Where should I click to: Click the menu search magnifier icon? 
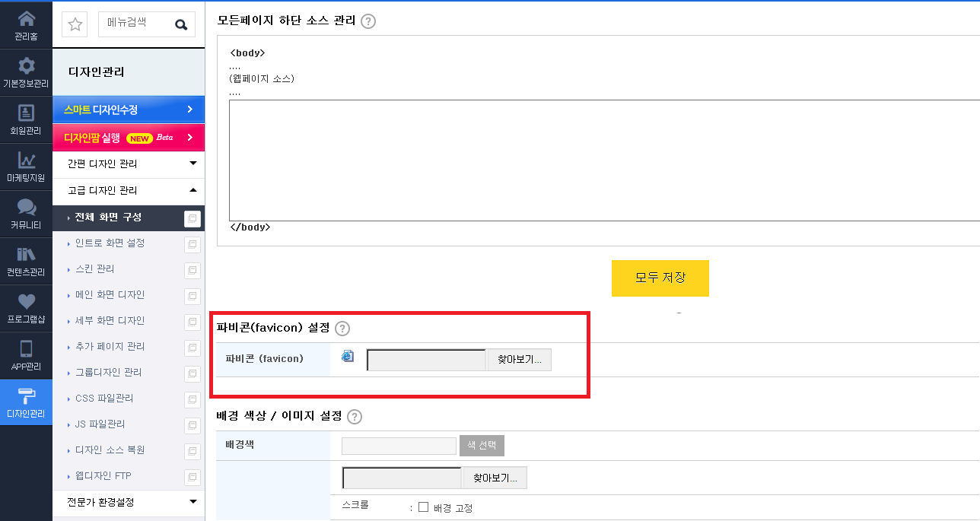[x=181, y=24]
